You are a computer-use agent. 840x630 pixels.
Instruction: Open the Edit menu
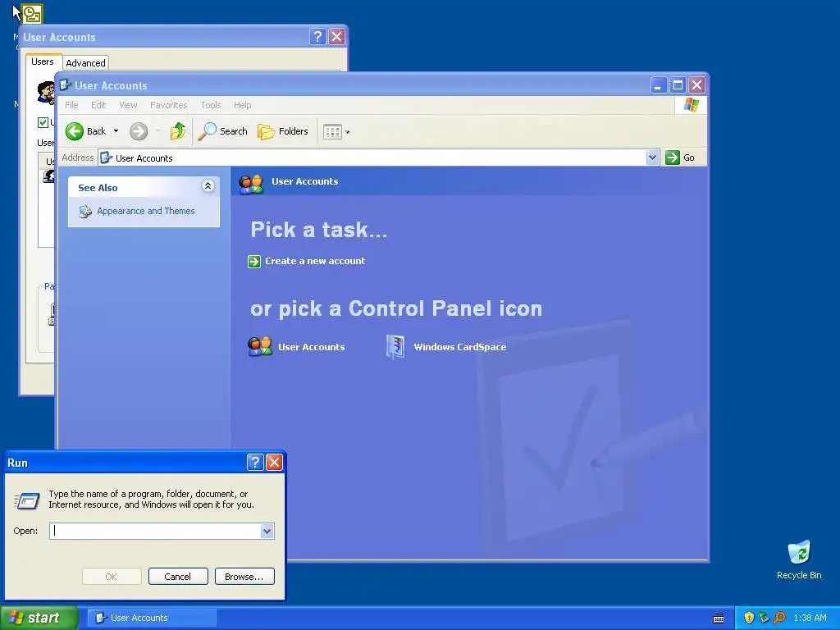98,105
